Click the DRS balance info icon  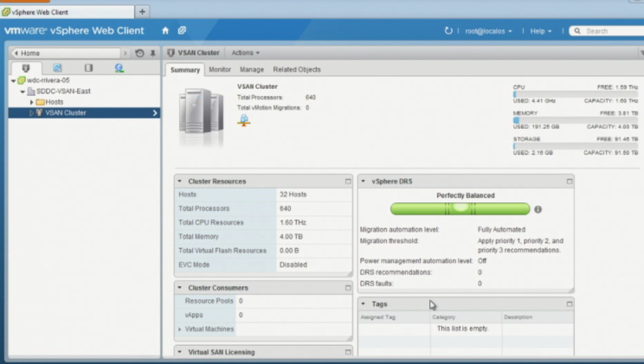point(538,209)
